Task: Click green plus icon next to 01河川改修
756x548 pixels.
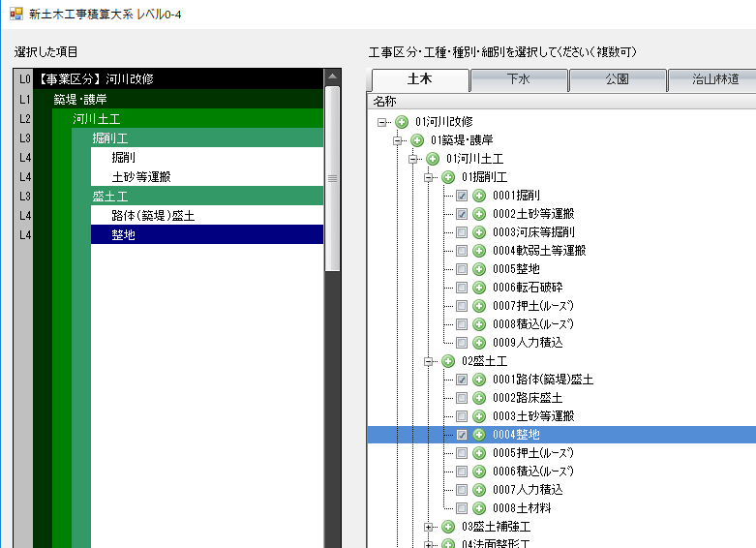Action: 402,122
